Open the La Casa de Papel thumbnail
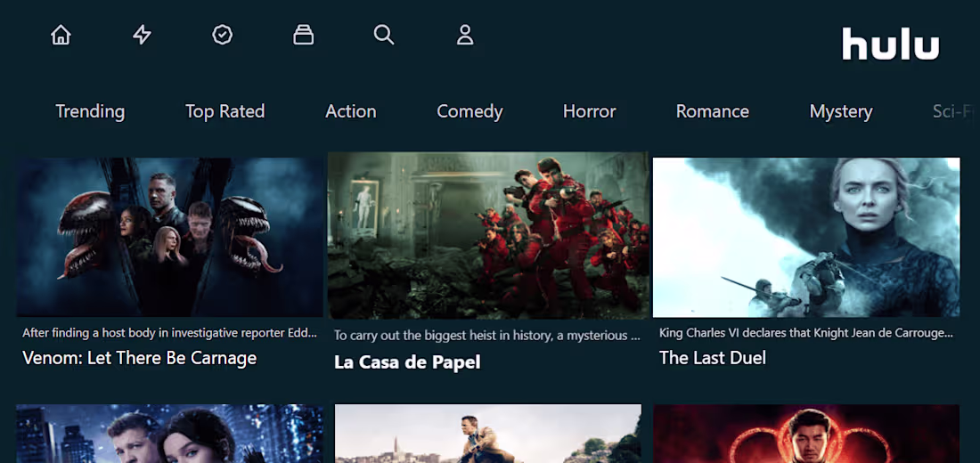The image size is (980, 463). coord(489,236)
